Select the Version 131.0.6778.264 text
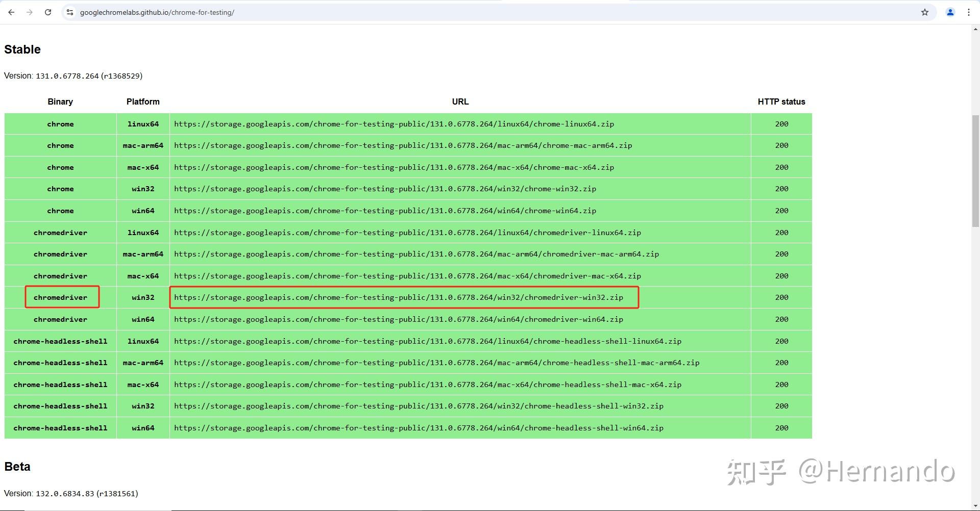980x511 pixels. 73,75
